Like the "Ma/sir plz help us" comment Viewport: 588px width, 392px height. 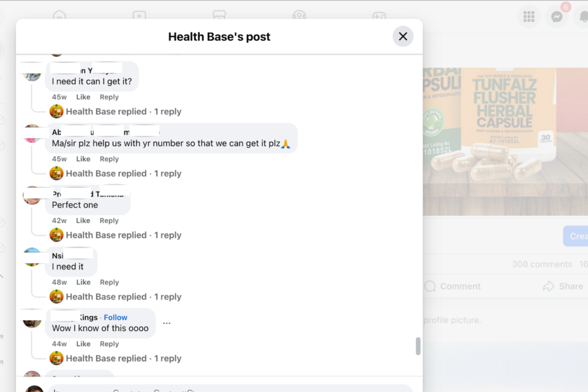click(83, 159)
